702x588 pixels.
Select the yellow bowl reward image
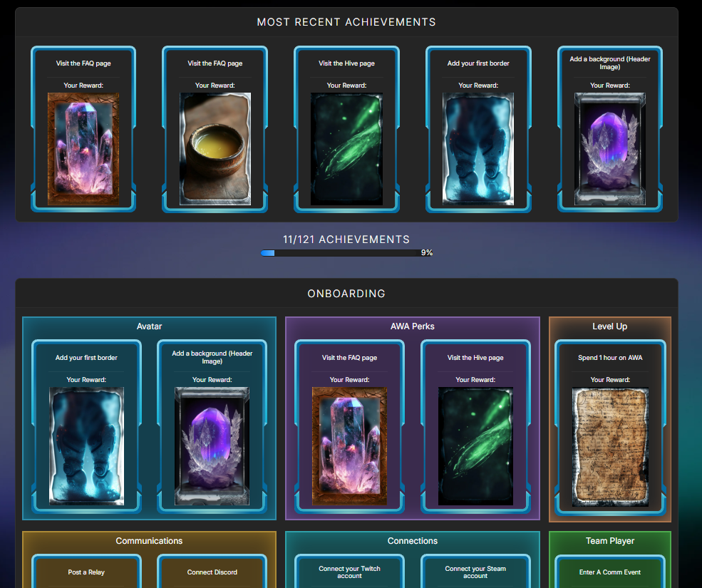point(215,149)
